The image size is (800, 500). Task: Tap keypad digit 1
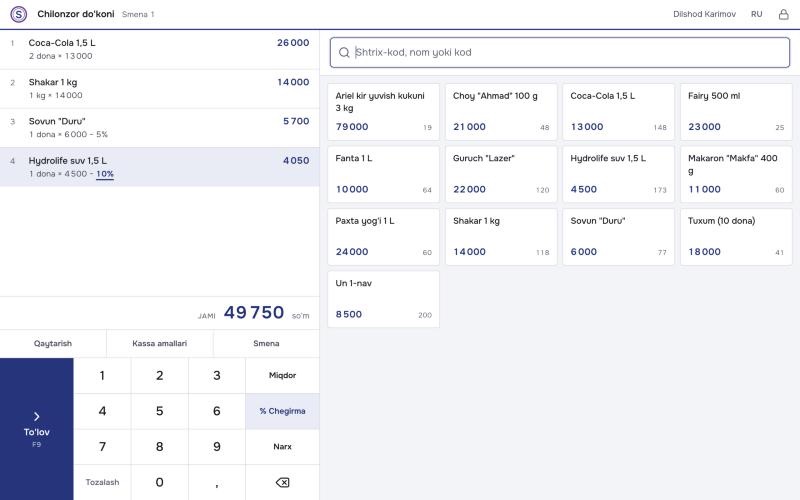click(102, 376)
